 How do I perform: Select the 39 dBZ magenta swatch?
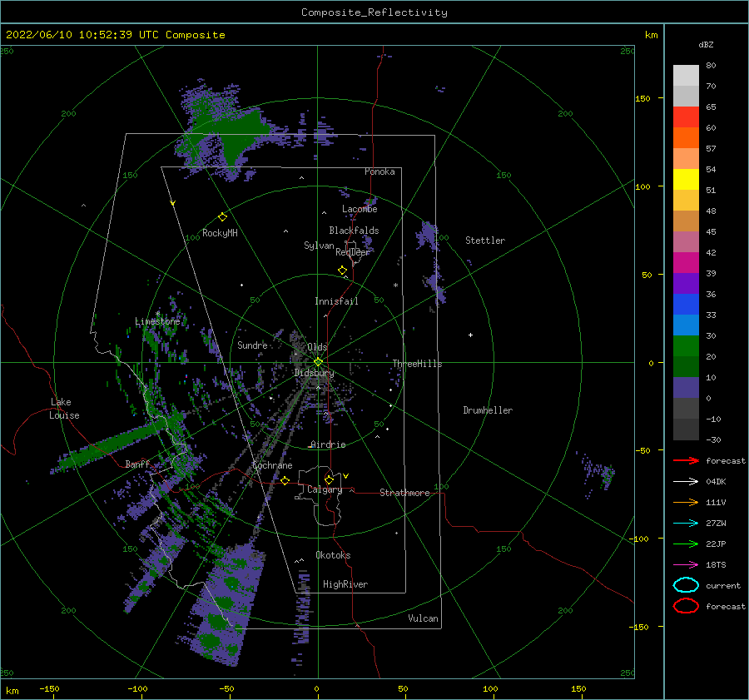click(x=686, y=262)
